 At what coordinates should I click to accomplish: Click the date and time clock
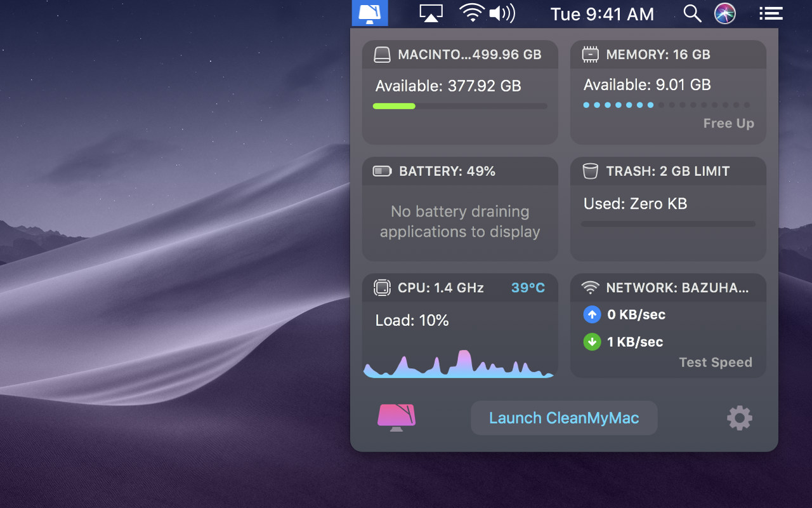coord(601,14)
